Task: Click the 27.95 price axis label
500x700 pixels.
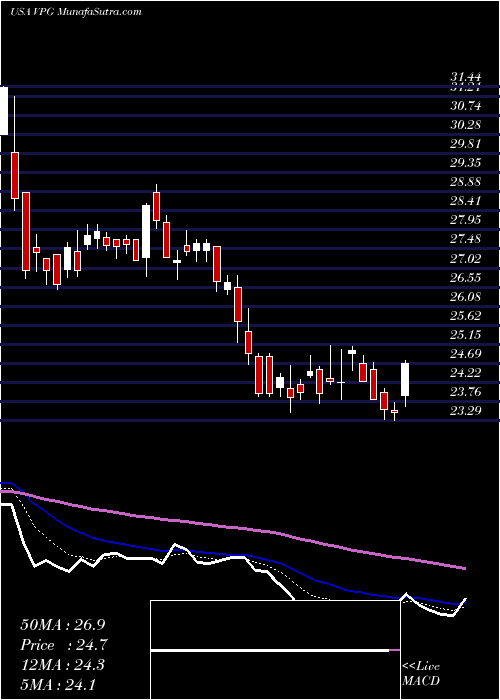Action: click(466, 220)
